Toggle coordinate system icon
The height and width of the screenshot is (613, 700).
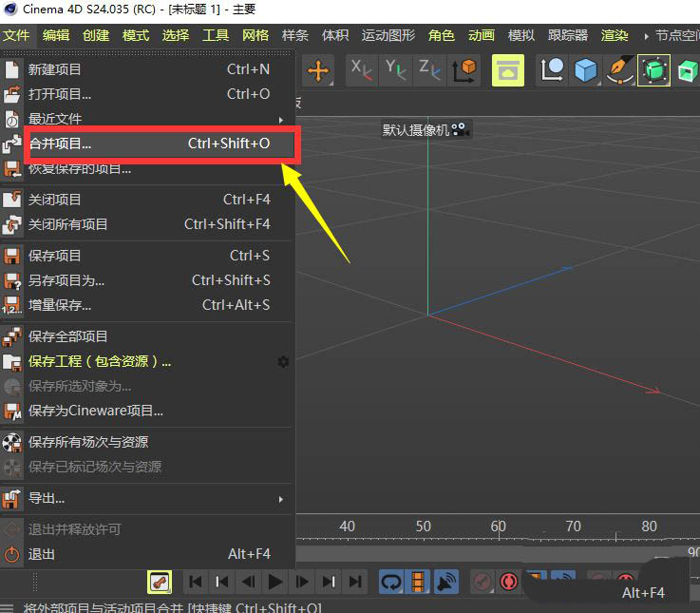464,70
